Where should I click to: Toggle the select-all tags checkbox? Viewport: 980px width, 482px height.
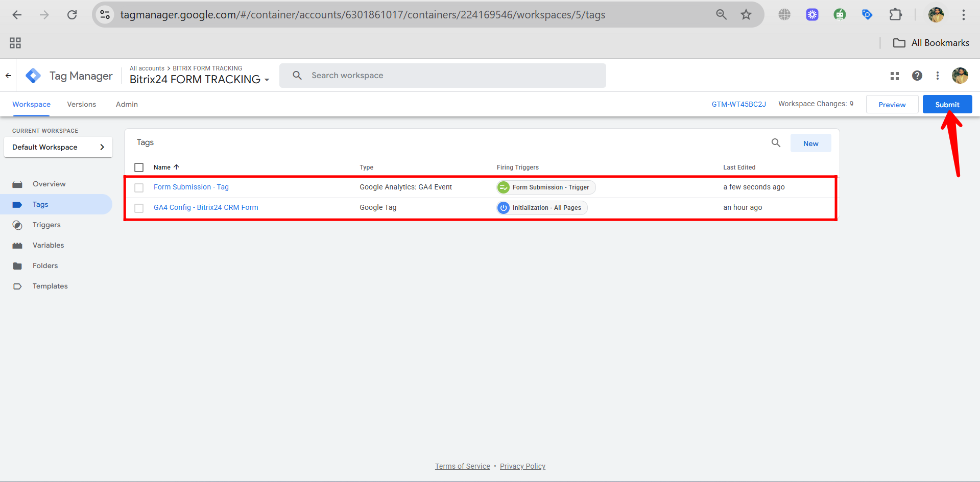click(x=139, y=167)
